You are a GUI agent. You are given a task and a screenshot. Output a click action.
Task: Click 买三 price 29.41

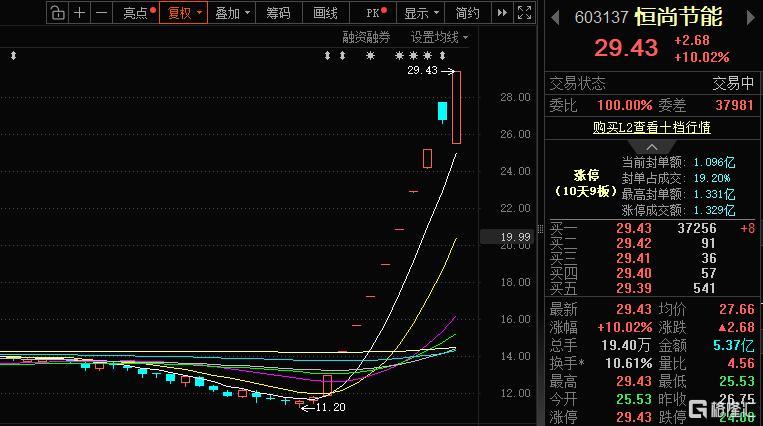click(634, 259)
